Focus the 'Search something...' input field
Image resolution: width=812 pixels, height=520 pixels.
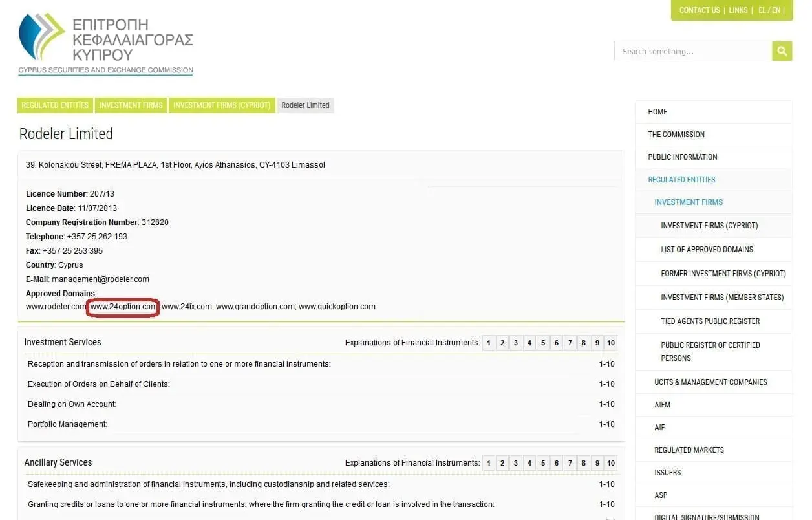coord(693,51)
